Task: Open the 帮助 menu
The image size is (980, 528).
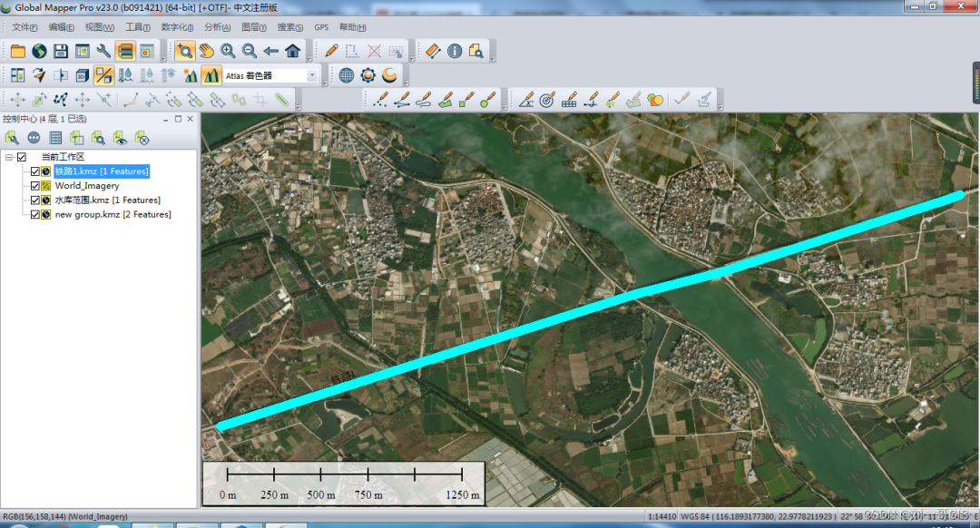Action: click(x=352, y=27)
